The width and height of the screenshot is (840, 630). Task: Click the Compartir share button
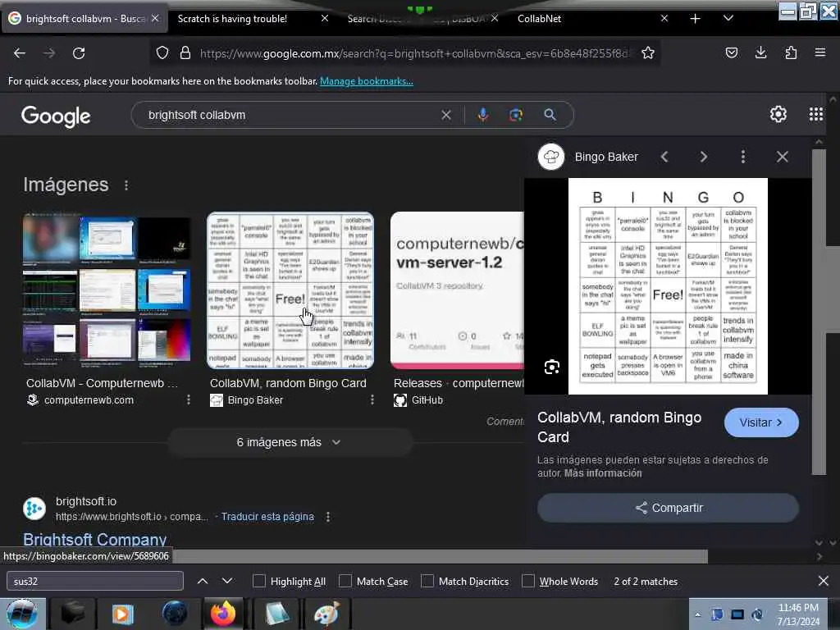[x=668, y=508]
